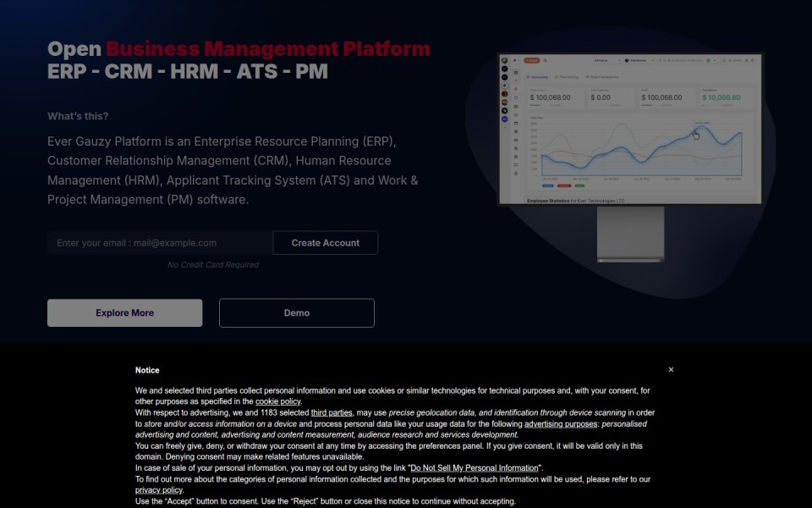Close the cookie Notice with the X

pyautogui.click(x=671, y=370)
